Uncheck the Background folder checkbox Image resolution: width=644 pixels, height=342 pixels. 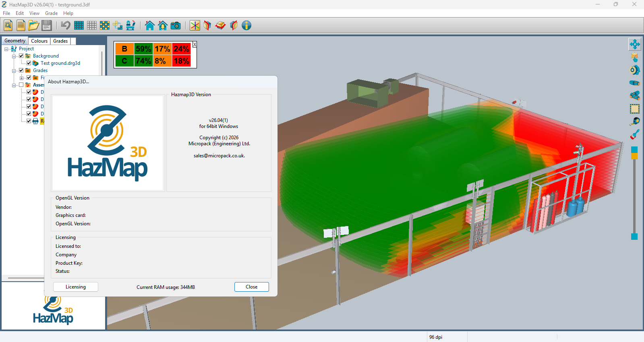tap(21, 56)
